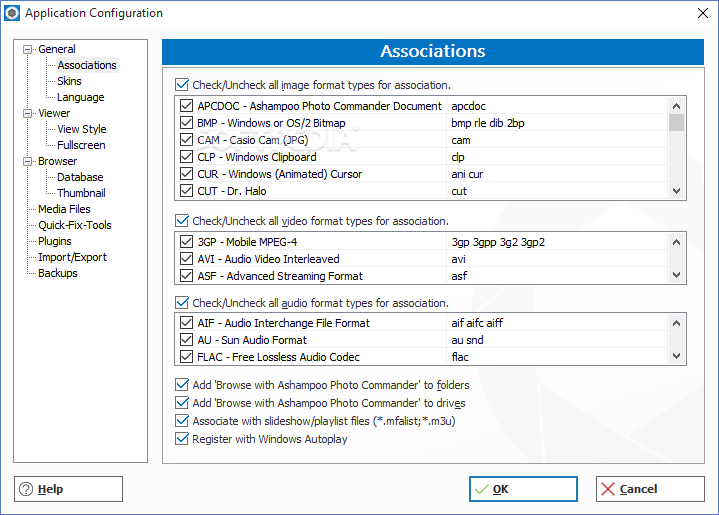Open the Skins settings page
The height and width of the screenshot is (515, 719).
(x=69, y=81)
